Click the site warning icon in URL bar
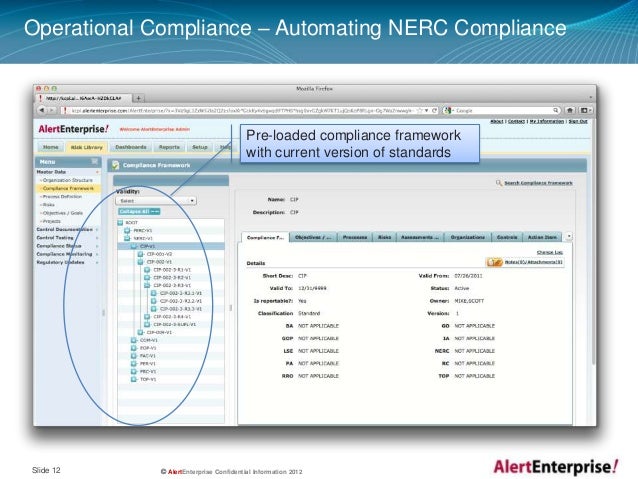This screenshot has height=479, width=638. coord(66,110)
